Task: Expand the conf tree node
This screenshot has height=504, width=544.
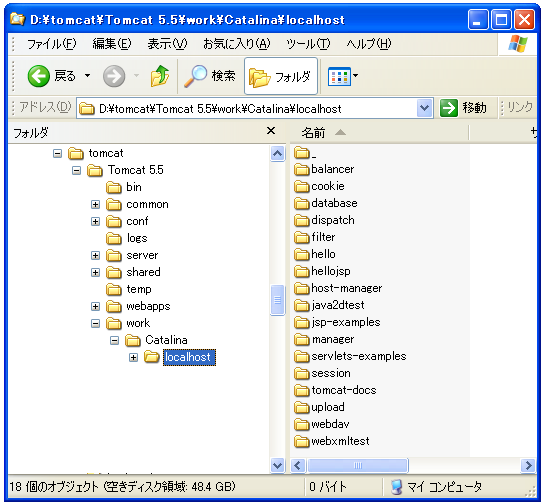Action: tap(95, 221)
